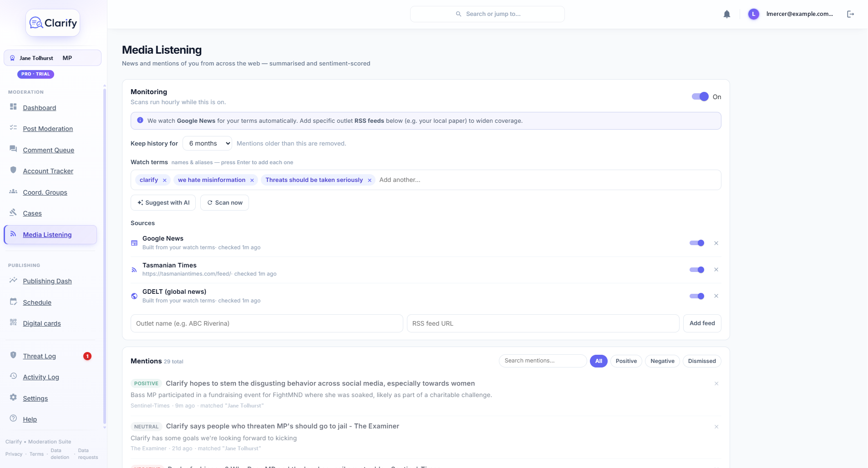Filter mentions by Dismissed
The height and width of the screenshot is (468, 868).
(702, 361)
